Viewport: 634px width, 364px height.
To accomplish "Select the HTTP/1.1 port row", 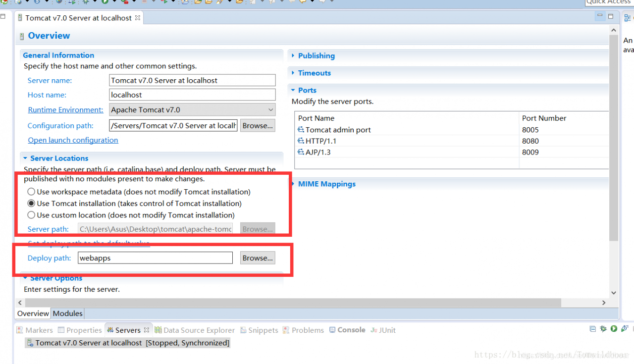I will tap(452, 141).
